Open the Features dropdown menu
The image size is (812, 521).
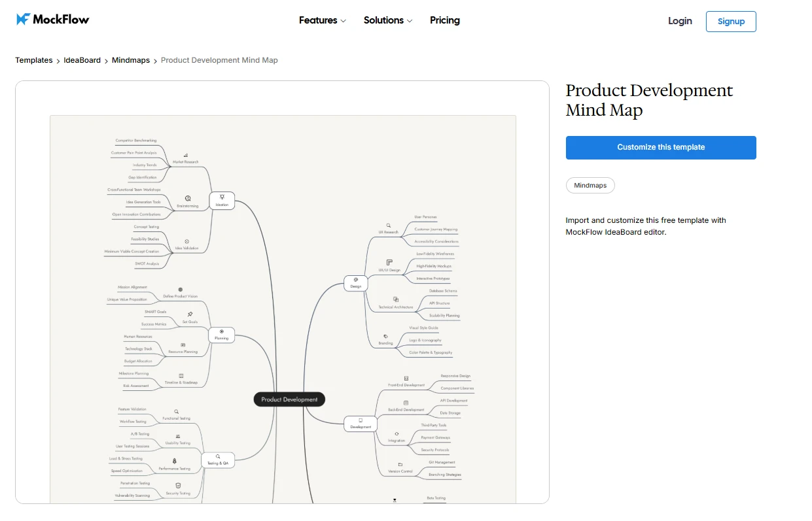point(323,20)
